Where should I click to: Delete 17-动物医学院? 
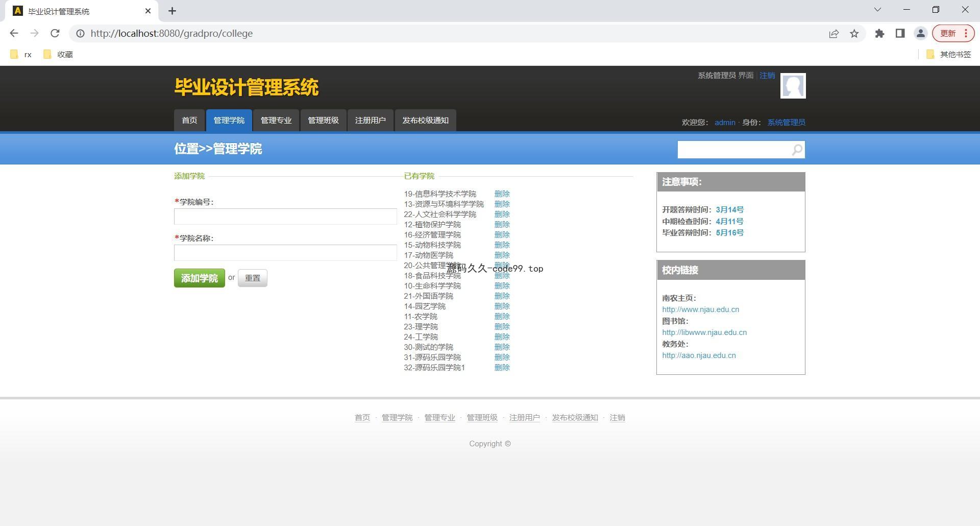click(502, 255)
